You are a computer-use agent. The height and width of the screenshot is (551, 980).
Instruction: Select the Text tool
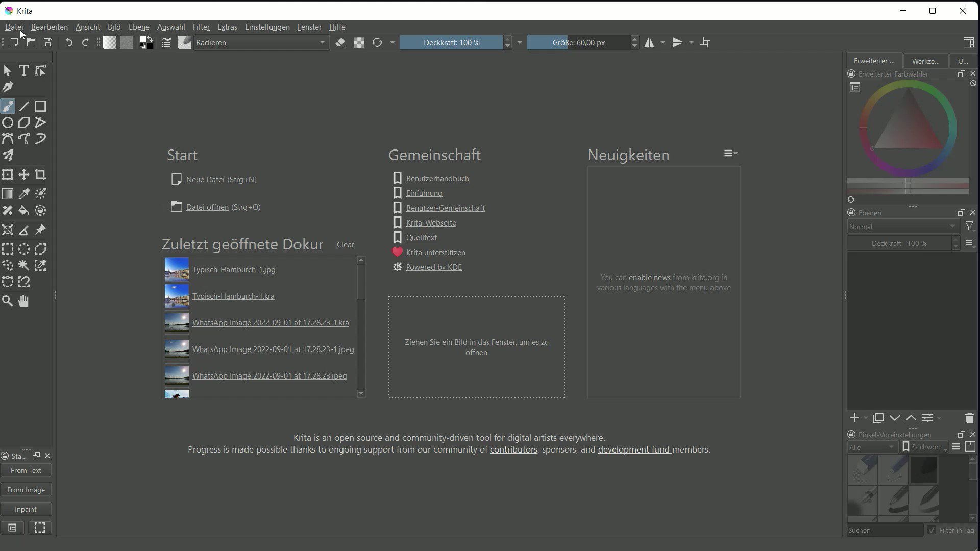[23, 71]
